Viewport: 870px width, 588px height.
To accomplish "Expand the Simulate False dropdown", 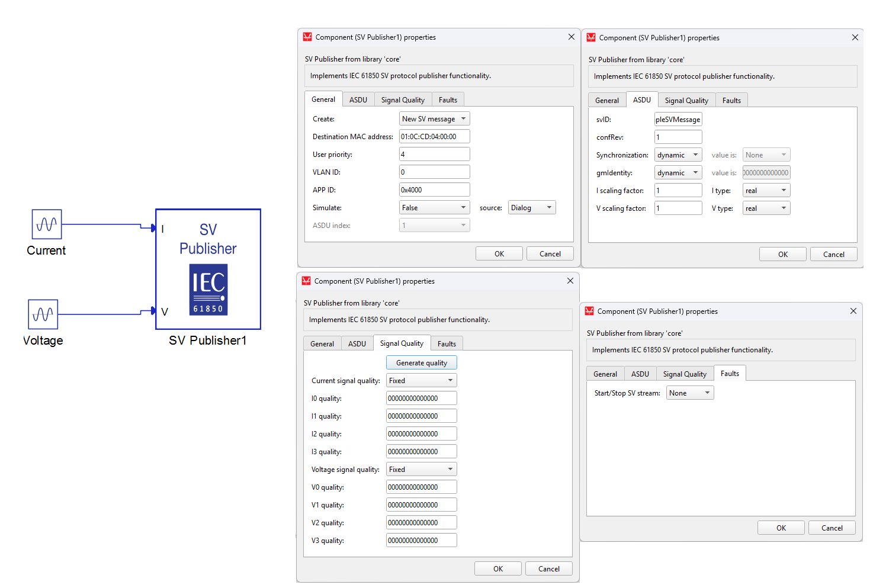I will point(434,208).
